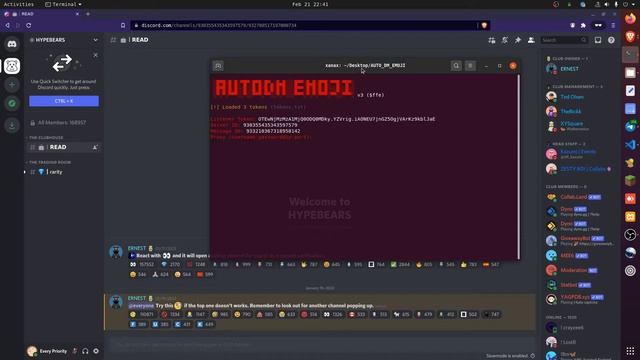Open User Settings gear icon
640x360 pixels.
click(96, 351)
